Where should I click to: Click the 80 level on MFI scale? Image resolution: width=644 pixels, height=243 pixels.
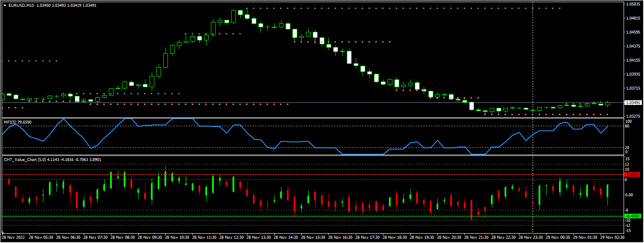coord(628,126)
